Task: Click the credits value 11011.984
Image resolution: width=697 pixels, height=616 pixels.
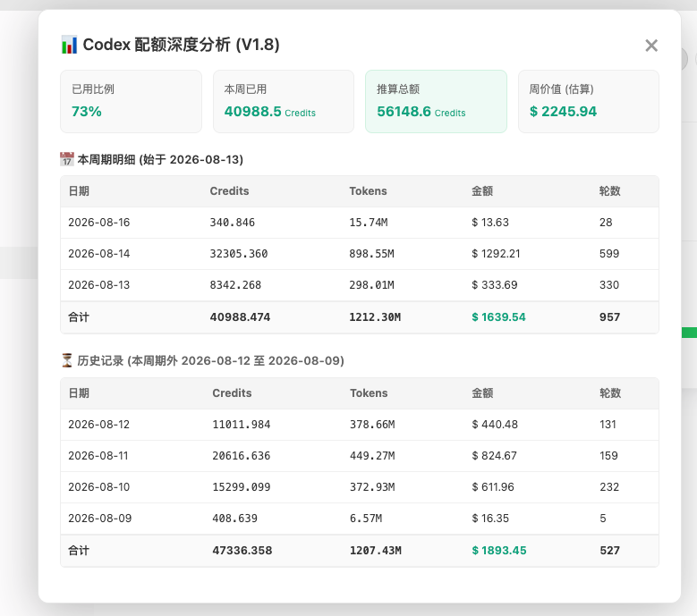Action: 242,424
